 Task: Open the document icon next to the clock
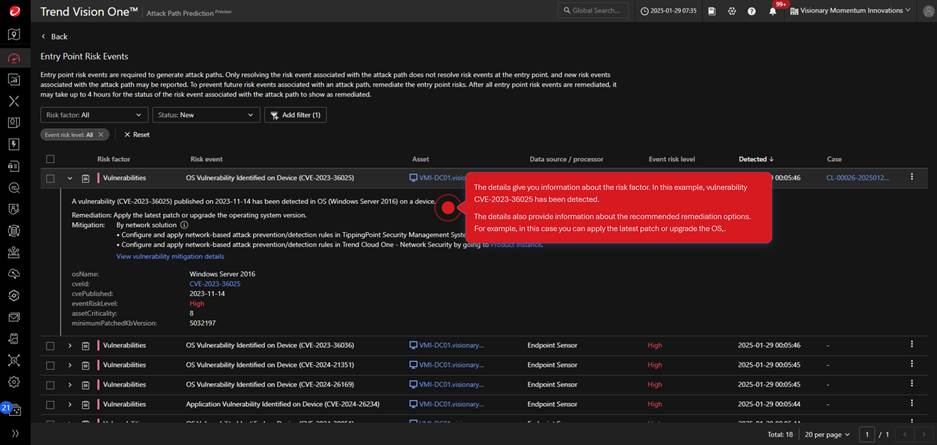(712, 11)
